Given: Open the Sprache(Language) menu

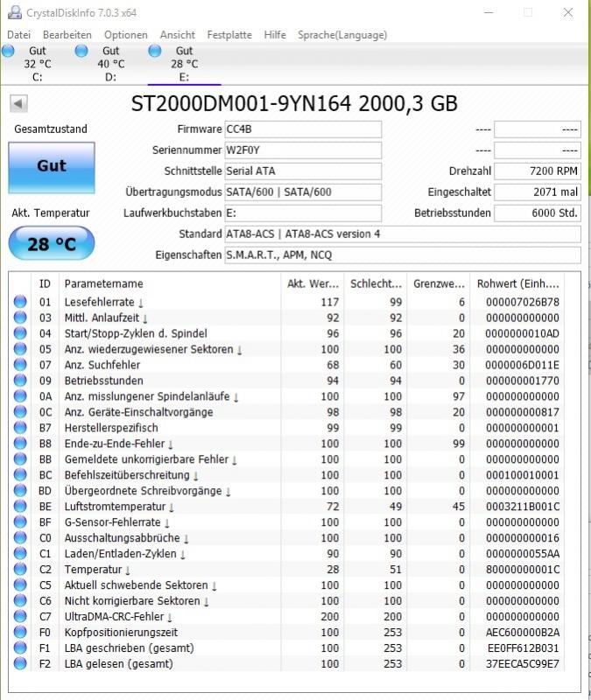Looking at the screenshot, I should coord(342,35).
